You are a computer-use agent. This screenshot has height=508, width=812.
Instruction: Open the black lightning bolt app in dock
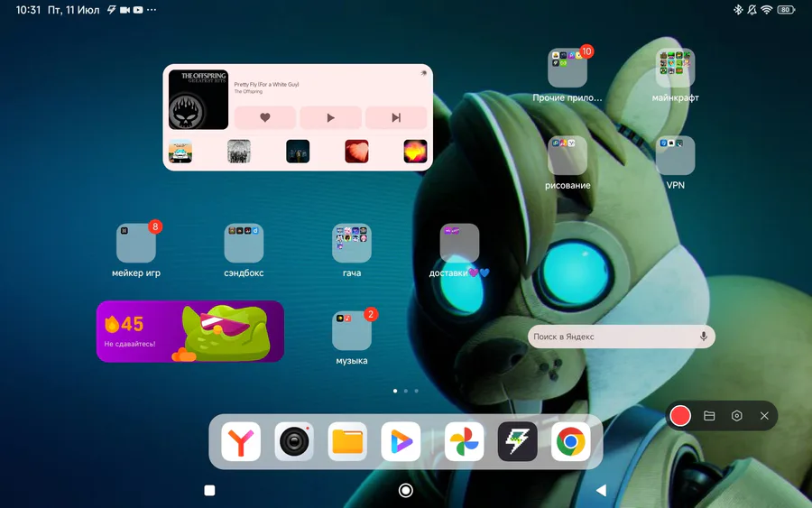[x=517, y=442]
